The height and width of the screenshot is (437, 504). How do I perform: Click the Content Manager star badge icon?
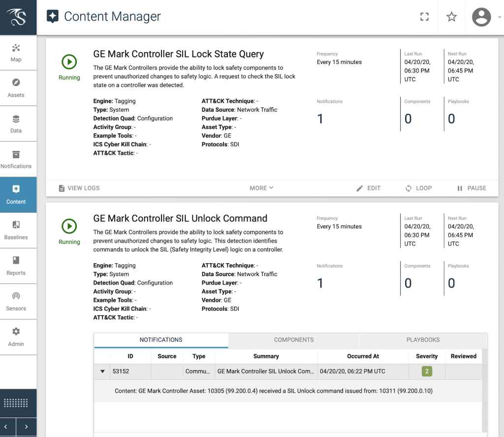point(52,16)
